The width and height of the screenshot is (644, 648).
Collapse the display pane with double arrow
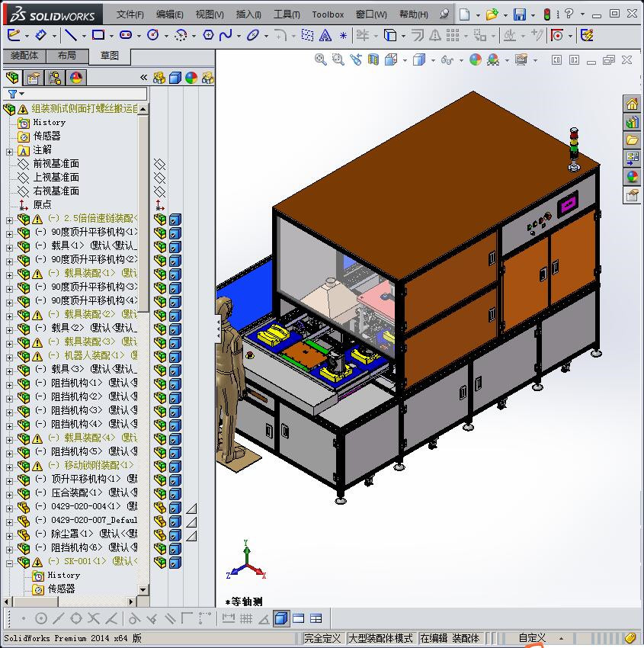(x=143, y=77)
